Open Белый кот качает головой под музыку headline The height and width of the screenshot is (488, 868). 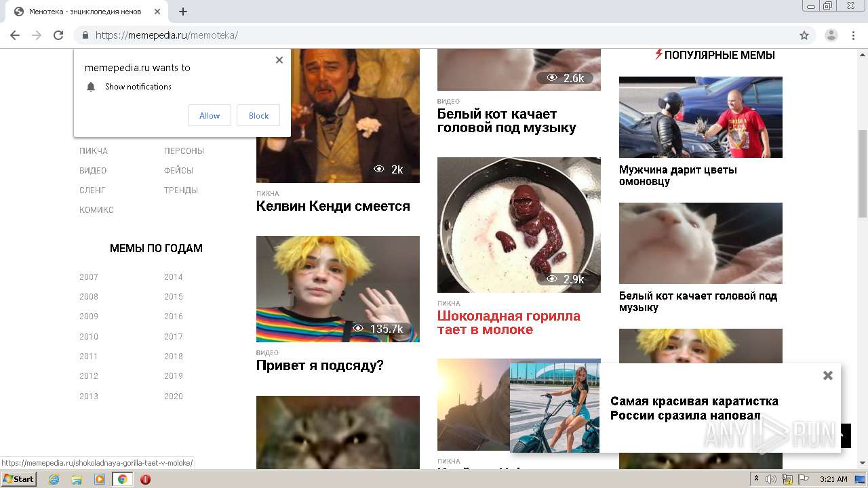[507, 121]
